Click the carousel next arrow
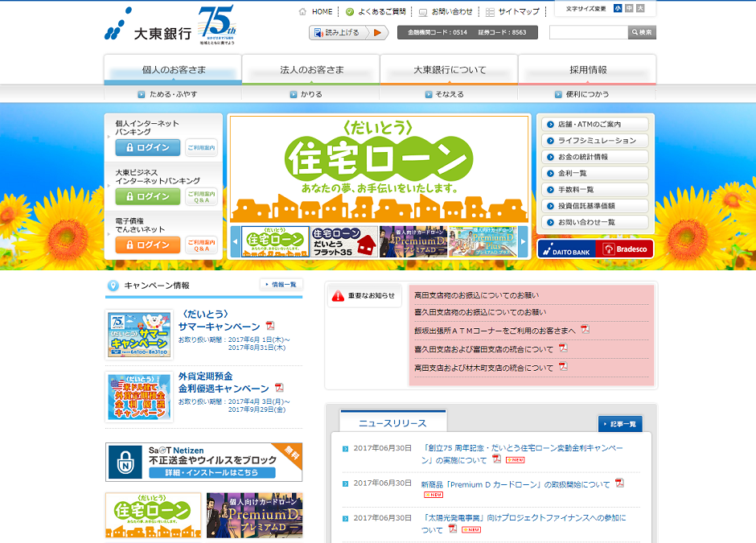This screenshot has height=543, width=756. [523, 241]
